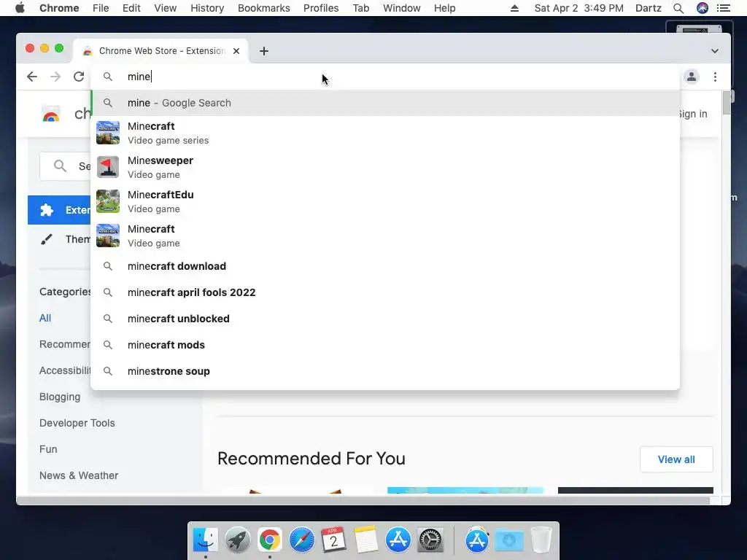Click the Sign in link
Image resolution: width=747 pixels, height=560 pixels.
[x=693, y=114]
